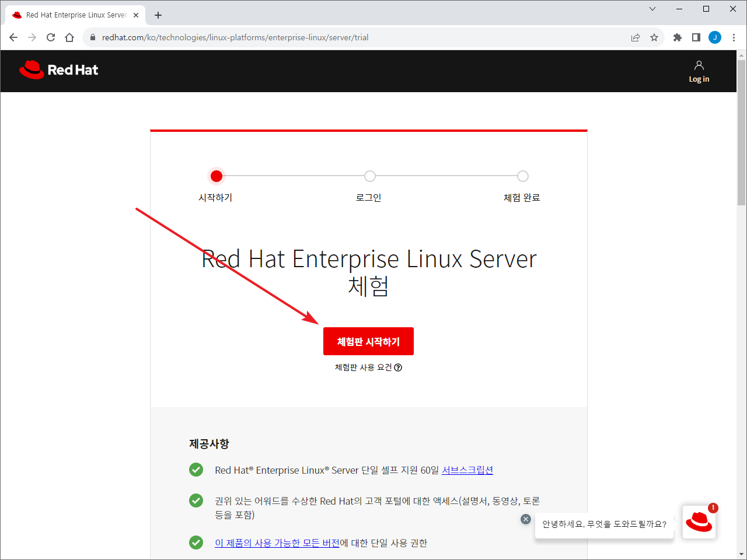Open the Red Hat chat assistant icon
This screenshot has height=560, width=747.
(699, 522)
